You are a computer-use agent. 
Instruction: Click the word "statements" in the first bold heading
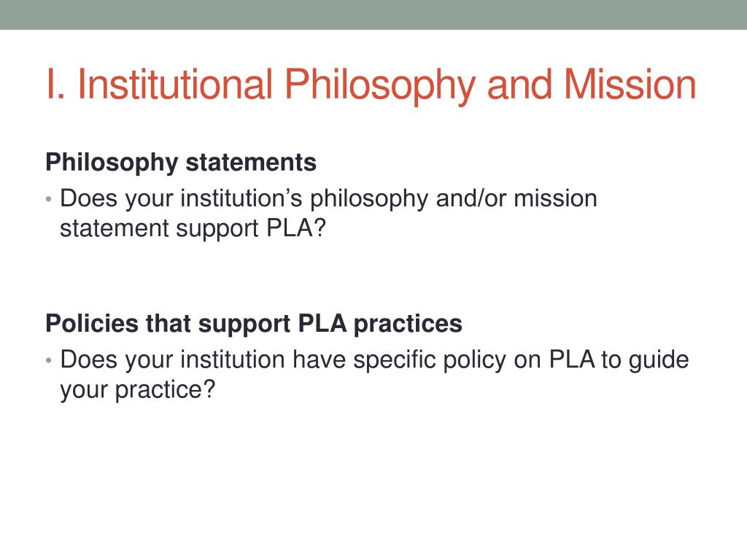251,163
